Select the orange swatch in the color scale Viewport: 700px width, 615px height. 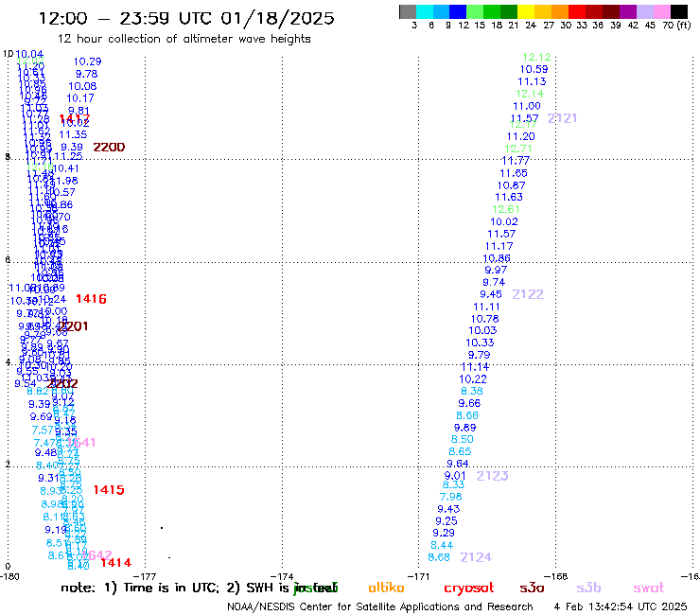click(x=559, y=11)
